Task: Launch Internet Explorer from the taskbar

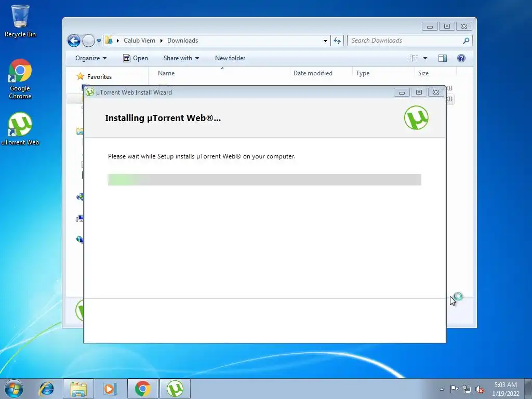Action: [x=46, y=389]
